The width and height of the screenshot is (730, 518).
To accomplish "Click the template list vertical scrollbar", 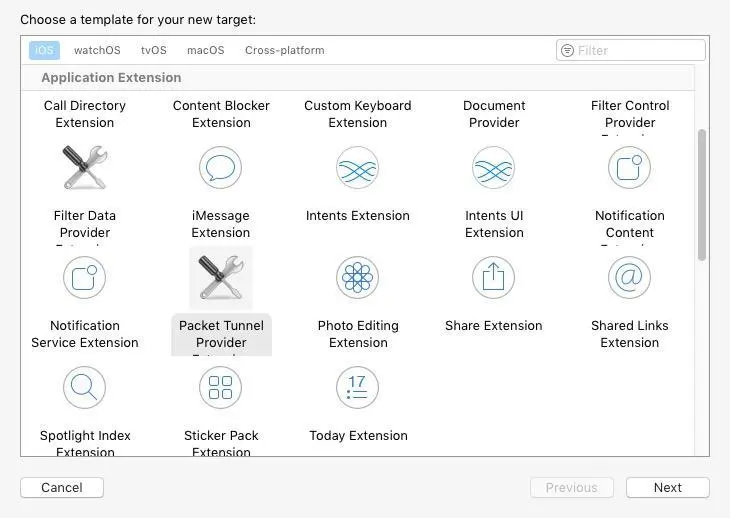I will tap(702, 195).
